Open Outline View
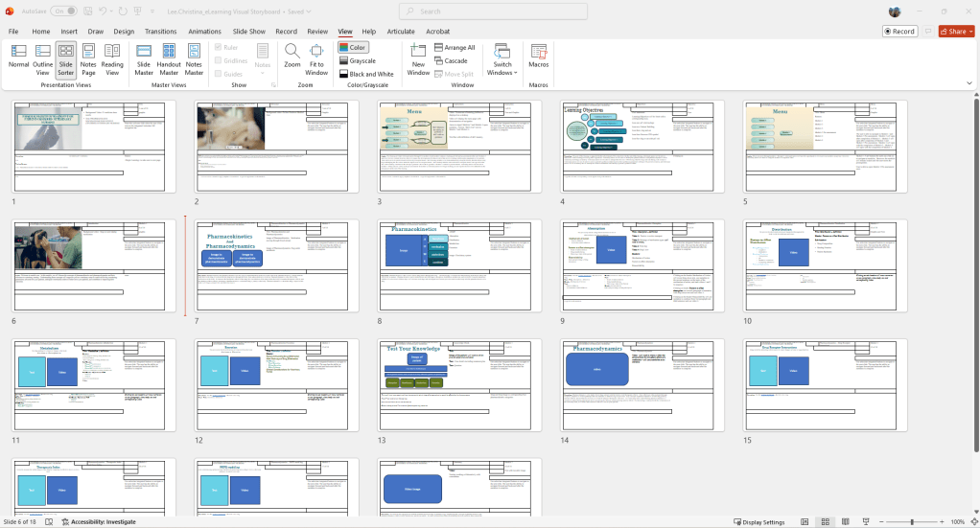This screenshot has width=980, height=528. 42,59
